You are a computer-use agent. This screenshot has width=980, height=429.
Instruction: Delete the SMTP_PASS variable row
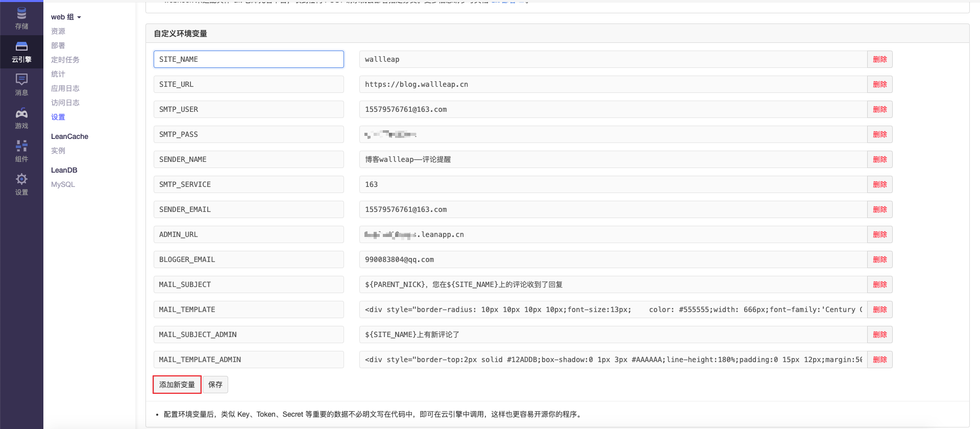click(x=879, y=134)
